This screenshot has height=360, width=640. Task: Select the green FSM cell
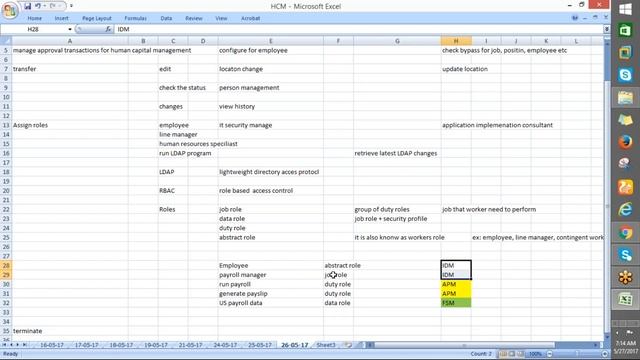click(456, 303)
